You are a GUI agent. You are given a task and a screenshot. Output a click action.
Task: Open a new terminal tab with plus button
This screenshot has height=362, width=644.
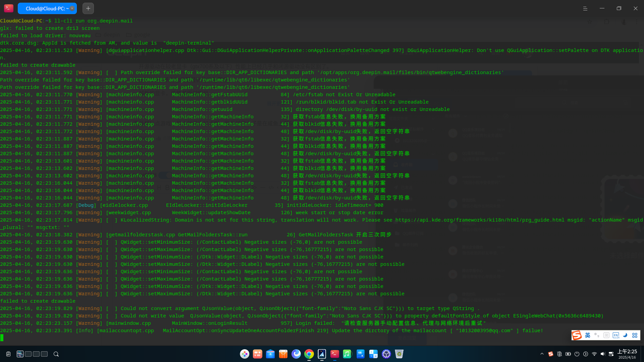(x=88, y=8)
